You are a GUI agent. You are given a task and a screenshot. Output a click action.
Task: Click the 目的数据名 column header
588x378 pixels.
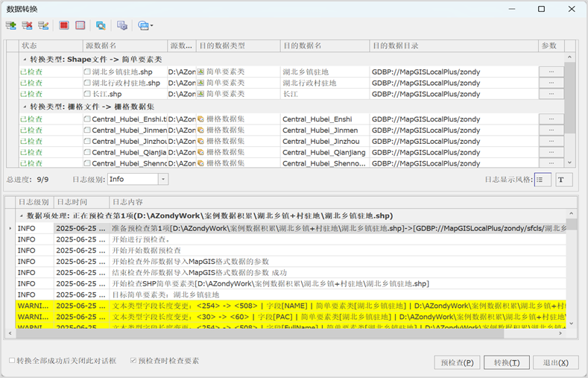click(x=325, y=45)
